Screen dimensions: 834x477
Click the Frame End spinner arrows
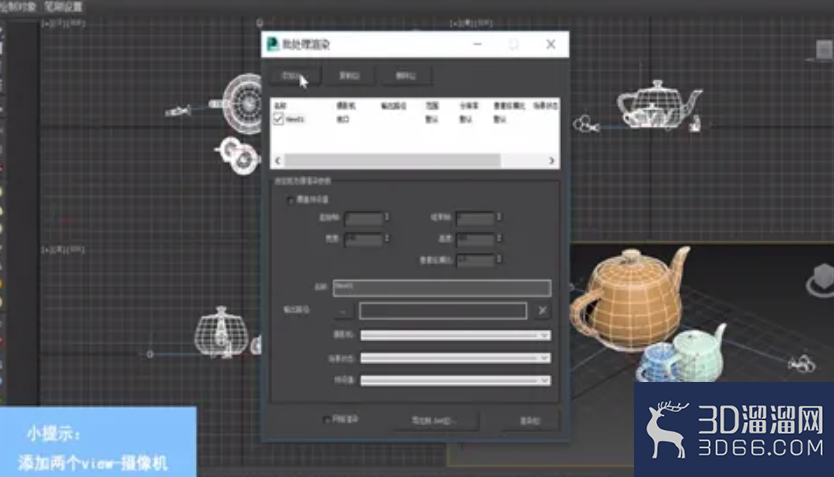pyautogui.click(x=499, y=217)
